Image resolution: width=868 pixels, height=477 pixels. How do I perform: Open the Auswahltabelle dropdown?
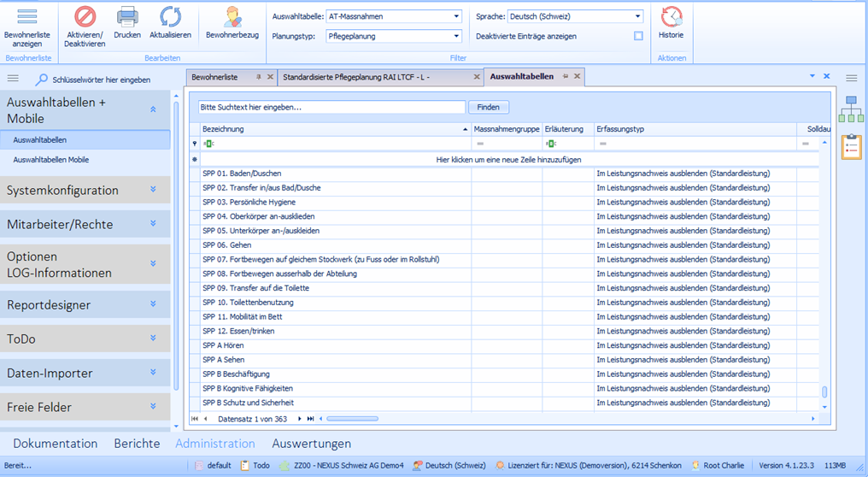(x=457, y=16)
